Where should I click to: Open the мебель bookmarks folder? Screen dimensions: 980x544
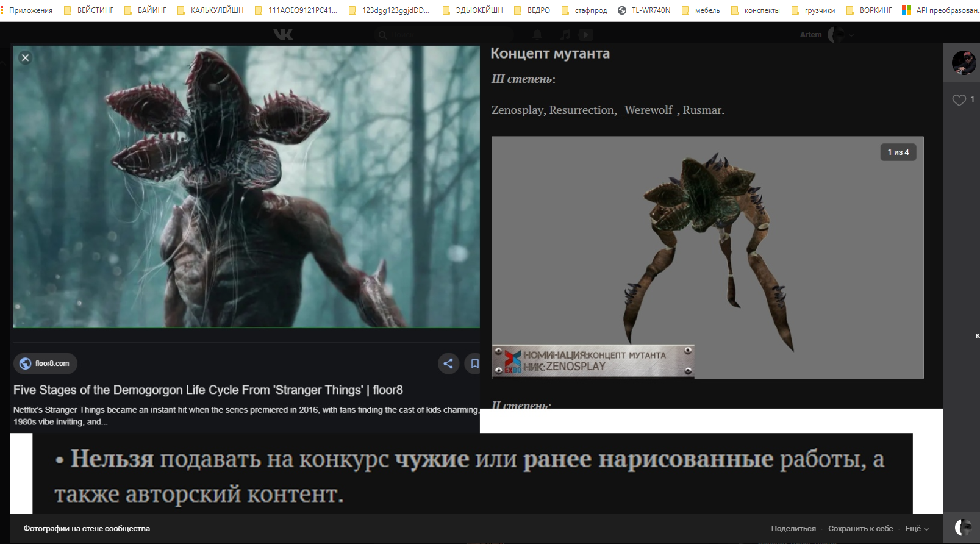point(701,10)
